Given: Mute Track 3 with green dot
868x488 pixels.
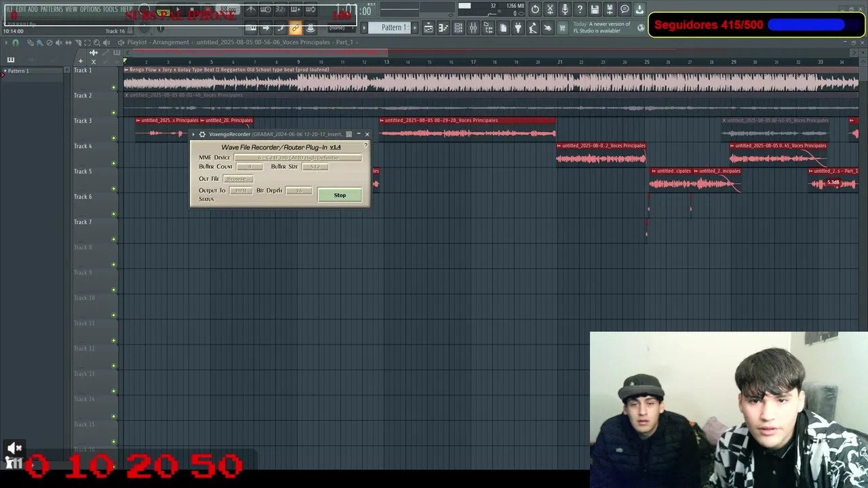Looking at the screenshot, I should (113, 138).
